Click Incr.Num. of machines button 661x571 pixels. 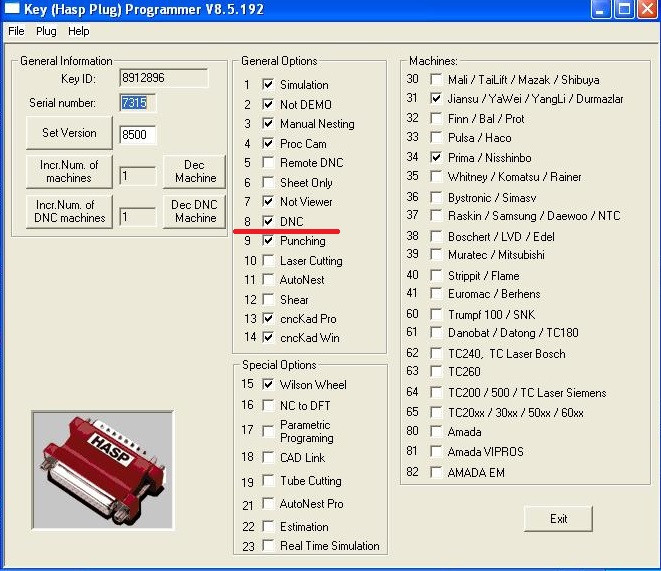pos(69,172)
